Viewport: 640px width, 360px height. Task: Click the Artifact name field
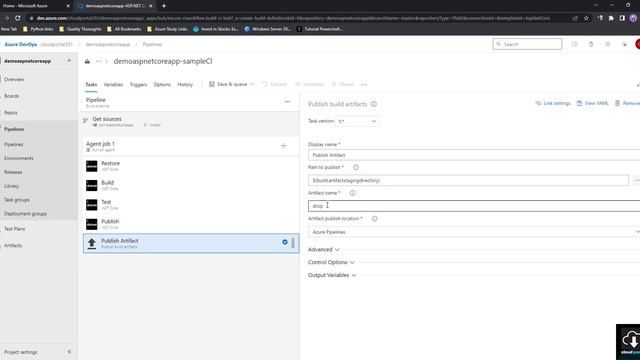474,206
